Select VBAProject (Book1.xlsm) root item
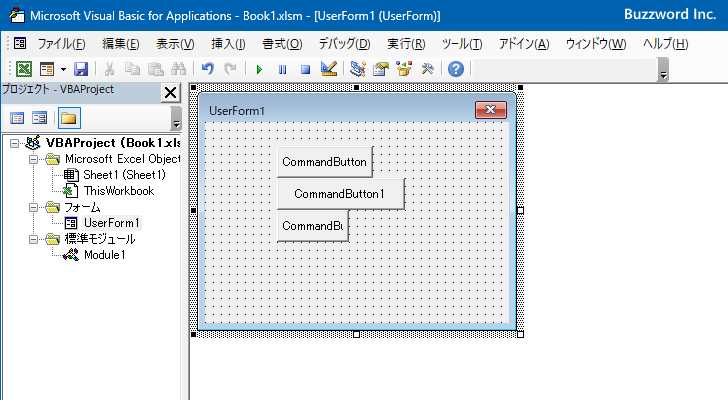The width and height of the screenshot is (728, 400). pos(113,143)
